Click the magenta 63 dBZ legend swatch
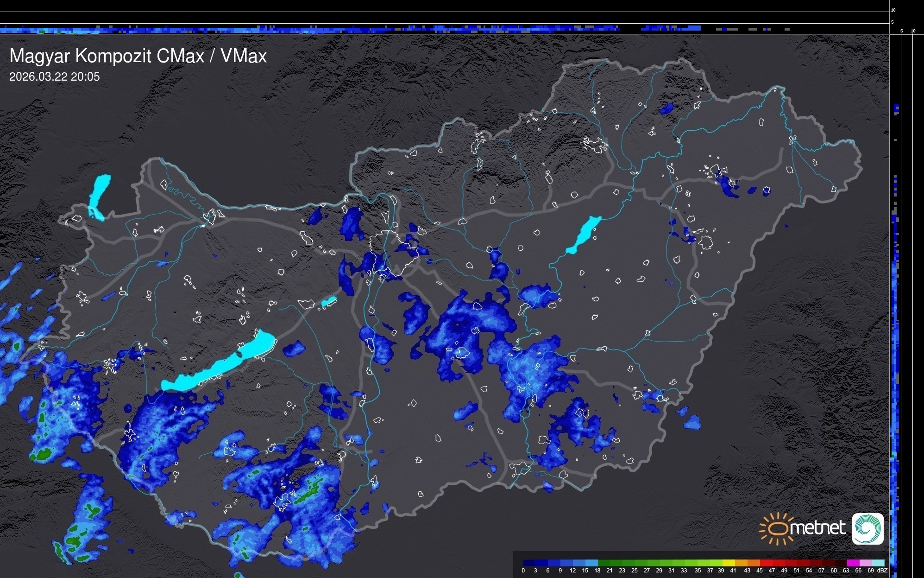Image resolution: width=924 pixels, height=578 pixels. pos(853,563)
